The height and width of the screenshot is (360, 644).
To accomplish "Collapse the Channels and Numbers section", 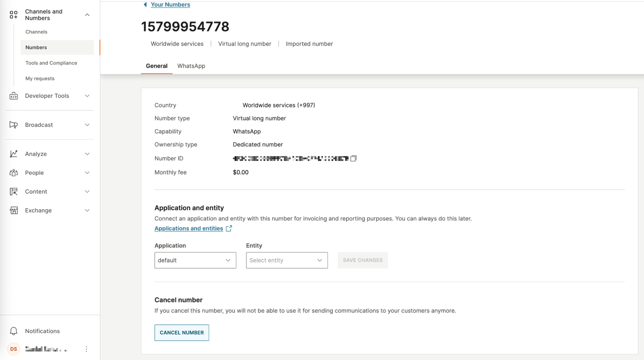I will tap(87, 15).
